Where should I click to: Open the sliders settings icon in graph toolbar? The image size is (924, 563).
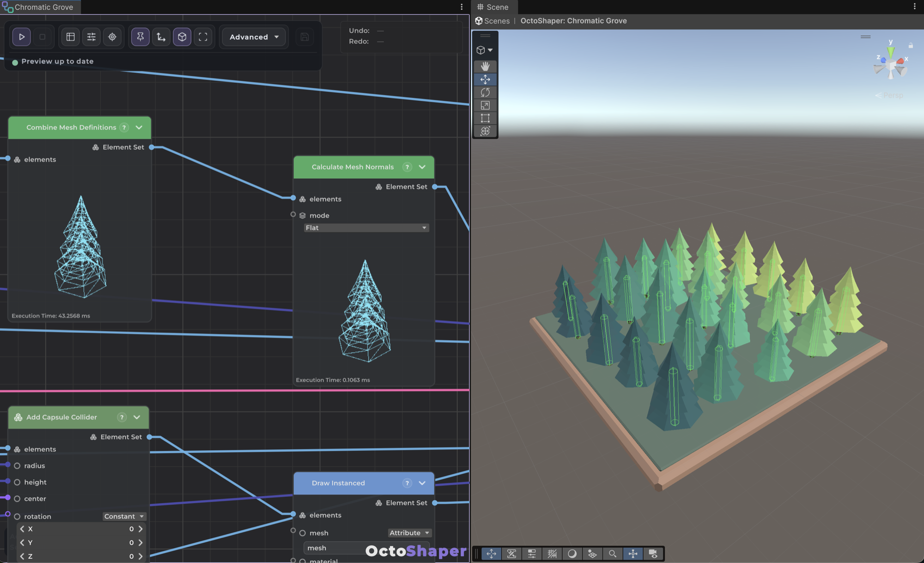(x=91, y=37)
